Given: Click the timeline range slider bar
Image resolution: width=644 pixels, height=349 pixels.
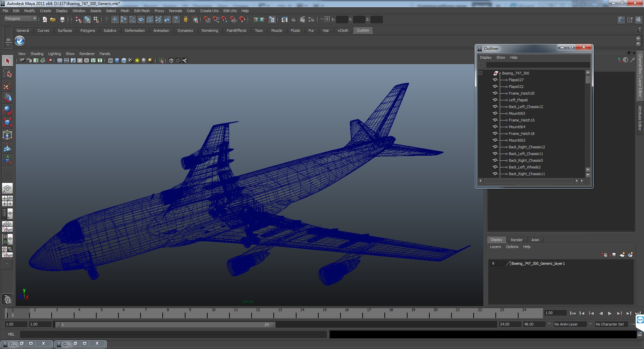Looking at the screenshot, I should 165,325.
